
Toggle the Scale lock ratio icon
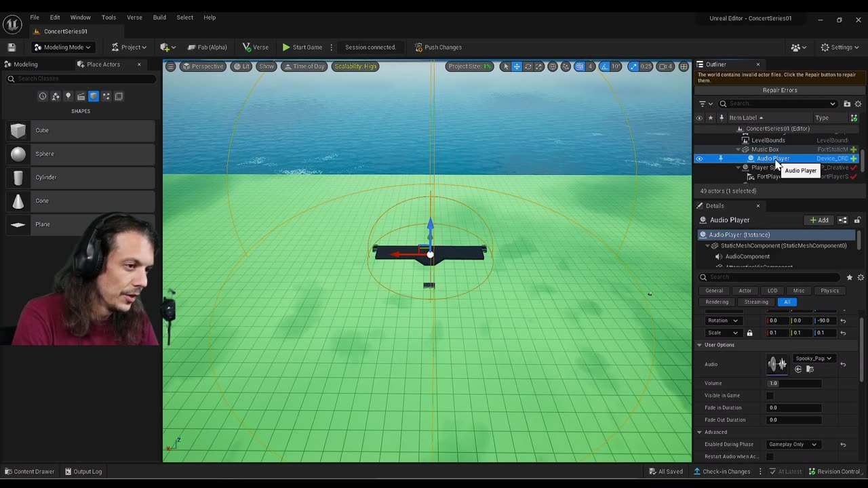pyautogui.click(x=749, y=333)
